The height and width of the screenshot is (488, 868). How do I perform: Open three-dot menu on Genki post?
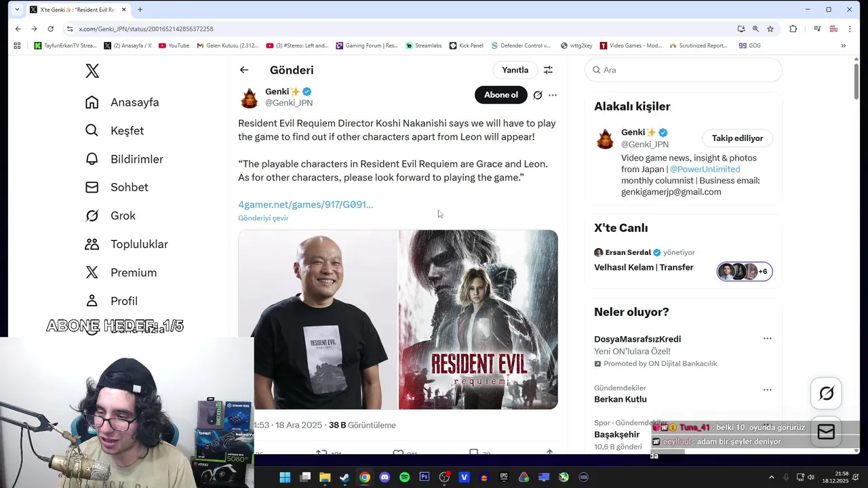click(x=553, y=95)
